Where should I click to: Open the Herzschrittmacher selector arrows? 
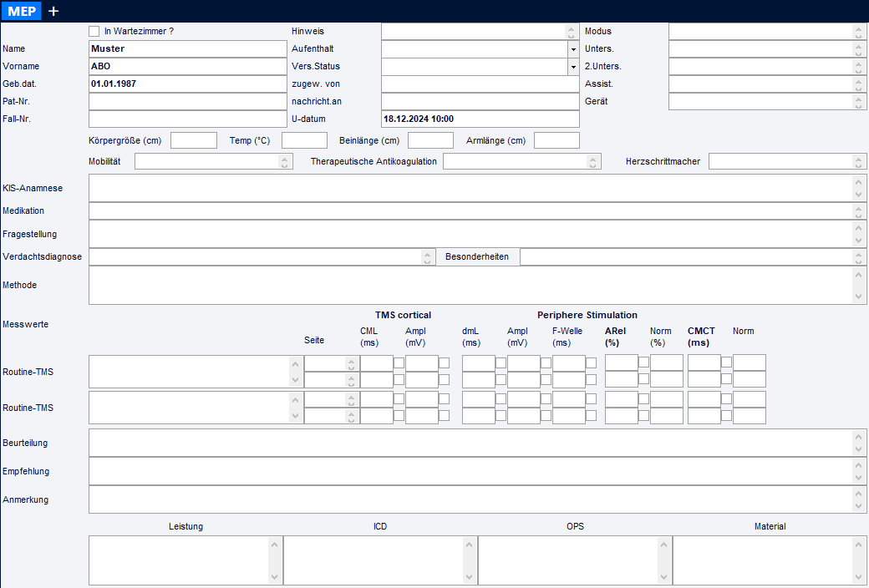[858, 161]
